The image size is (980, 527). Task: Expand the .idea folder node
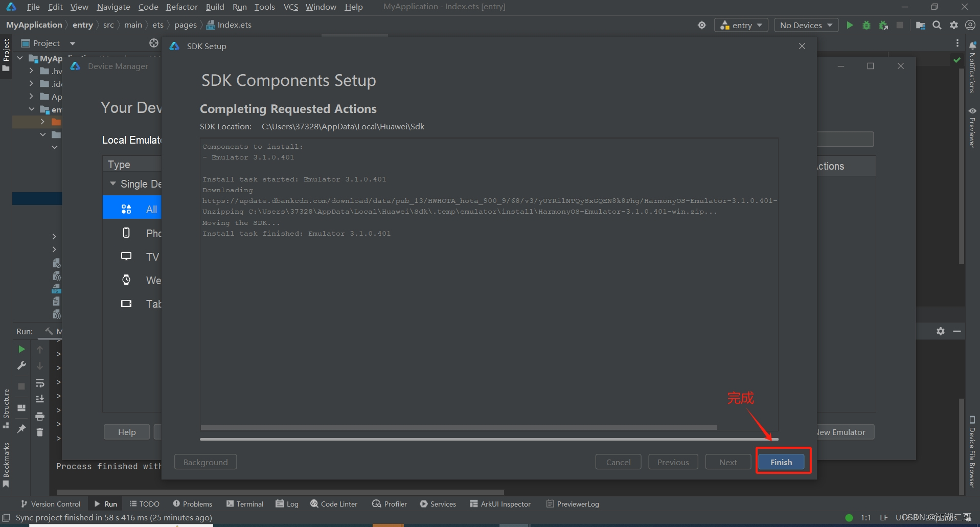[x=31, y=83]
